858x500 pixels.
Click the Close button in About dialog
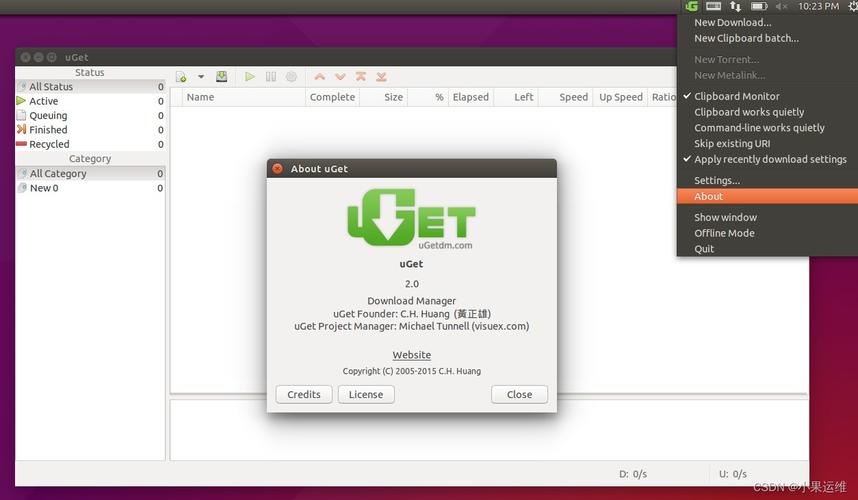point(519,394)
